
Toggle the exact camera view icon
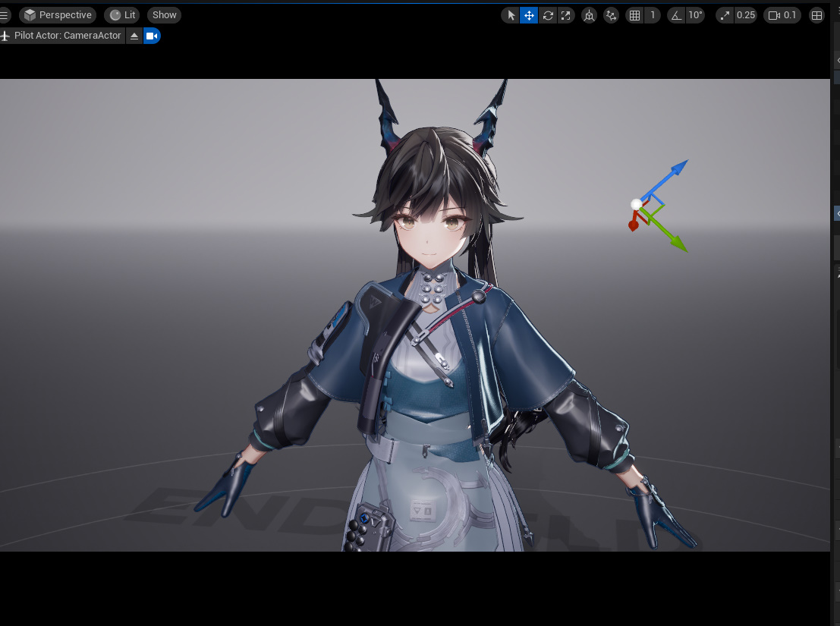[153, 36]
